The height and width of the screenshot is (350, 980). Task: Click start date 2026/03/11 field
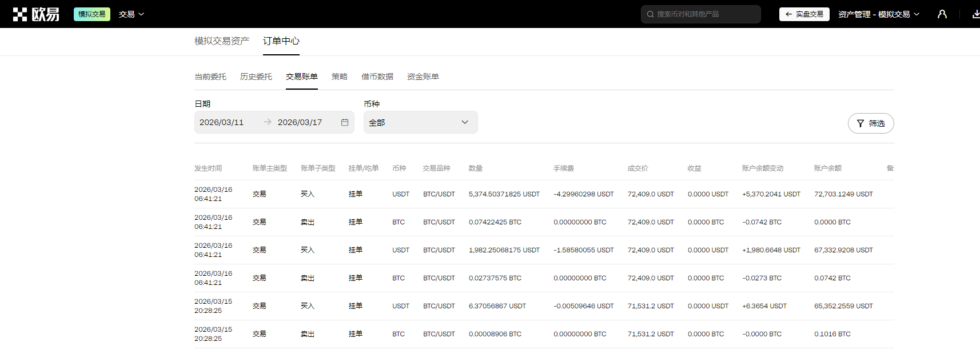click(x=222, y=122)
